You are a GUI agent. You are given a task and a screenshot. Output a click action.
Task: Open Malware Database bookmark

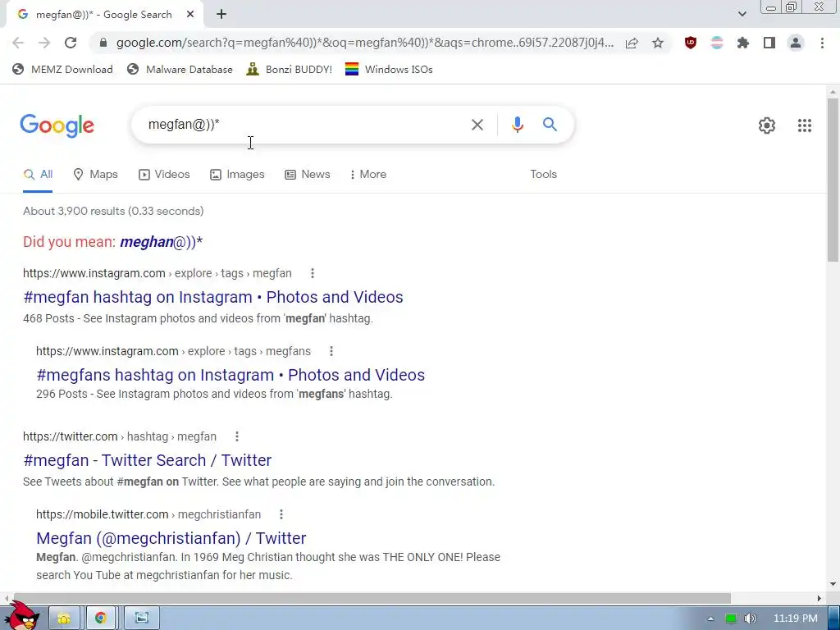[180, 69]
